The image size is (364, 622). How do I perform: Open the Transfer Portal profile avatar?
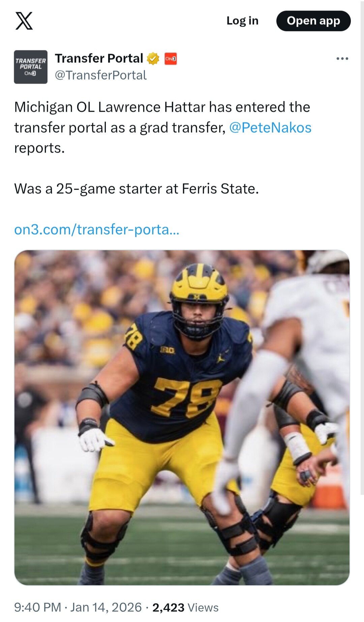[x=31, y=67]
